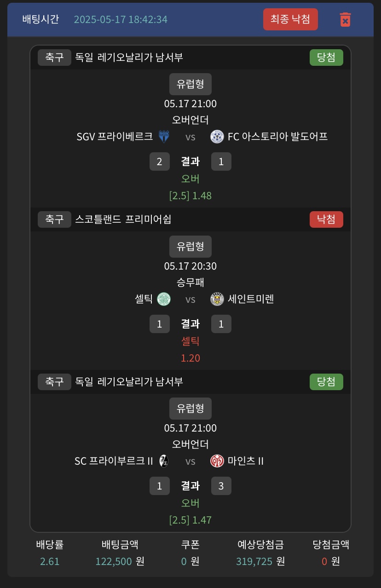This screenshot has height=588, width=381.
Task: Select 유럽형 tag in Celtic match
Action: pyautogui.click(x=190, y=246)
